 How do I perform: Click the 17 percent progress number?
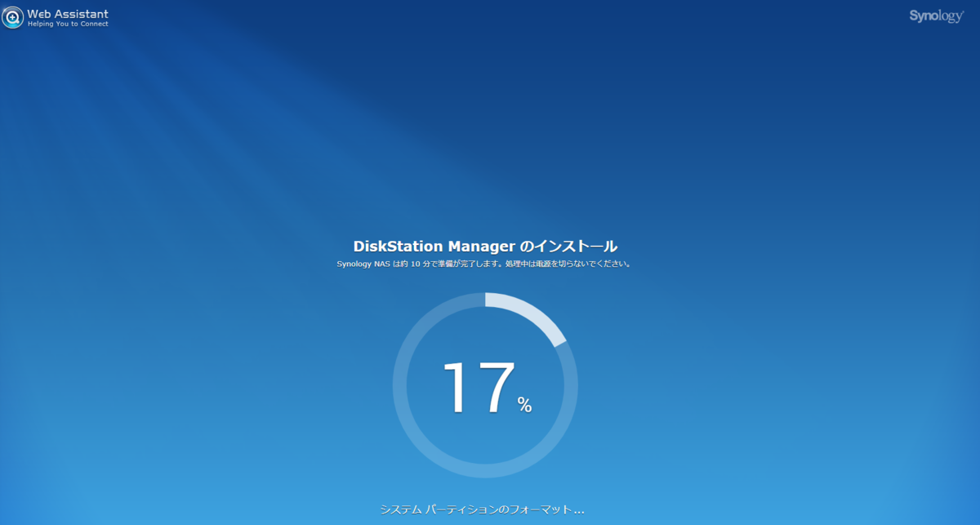coord(487,389)
